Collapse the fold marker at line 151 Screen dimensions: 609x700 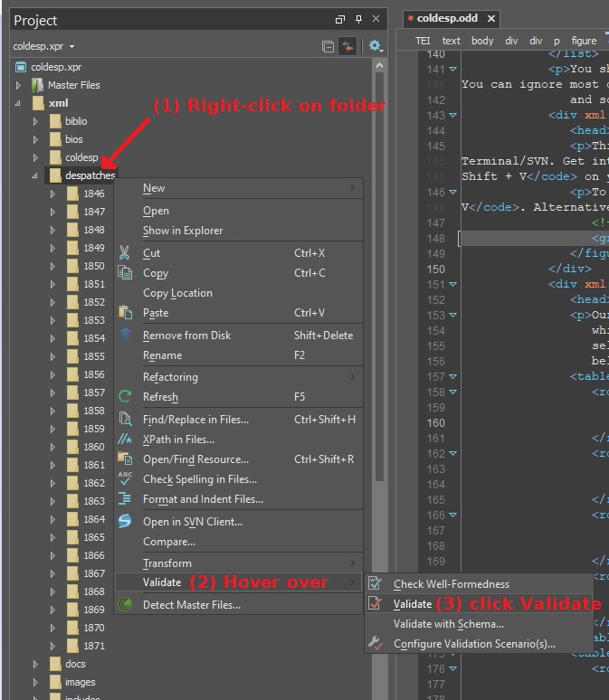pos(453,285)
